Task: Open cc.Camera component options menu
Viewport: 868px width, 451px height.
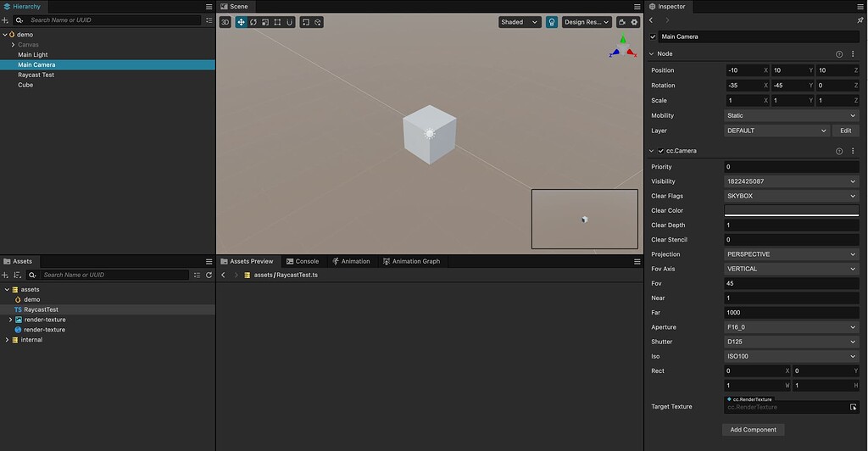Action: pyautogui.click(x=853, y=151)
